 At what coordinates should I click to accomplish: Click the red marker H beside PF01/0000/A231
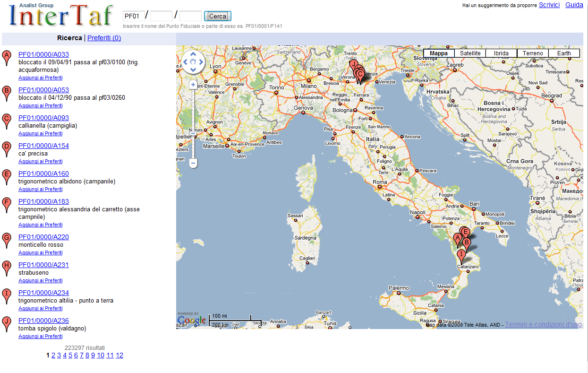7,269
